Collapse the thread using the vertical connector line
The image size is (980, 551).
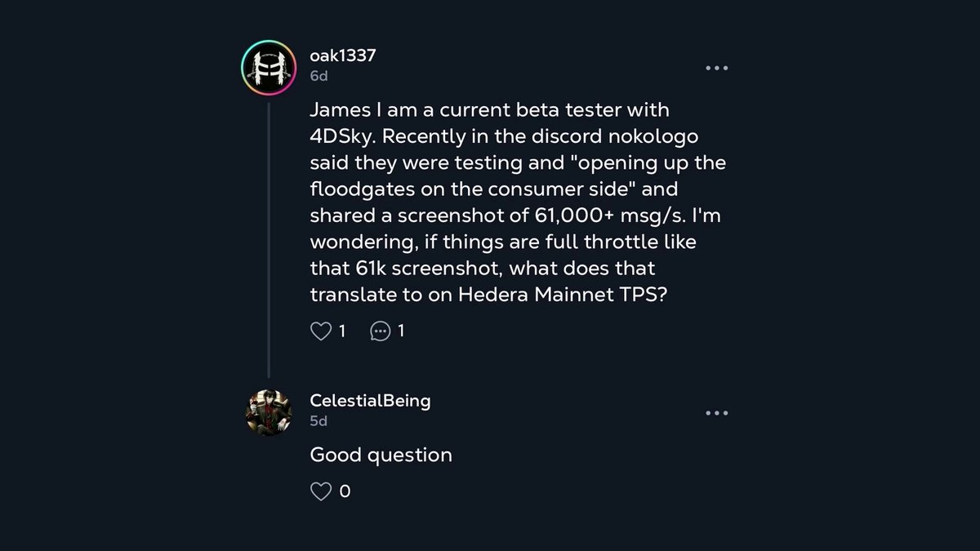tap(269, 238)
